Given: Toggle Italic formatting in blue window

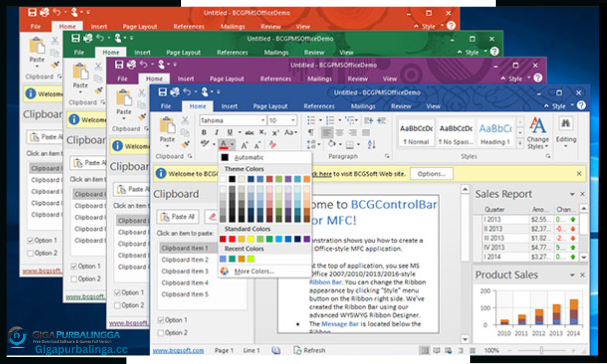Looking at the screenshot, I should click(x=217, y=132).
